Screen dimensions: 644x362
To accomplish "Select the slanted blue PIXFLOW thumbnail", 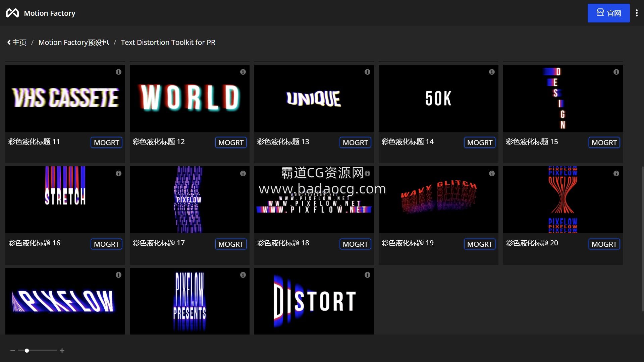I will tap(65, 301).
